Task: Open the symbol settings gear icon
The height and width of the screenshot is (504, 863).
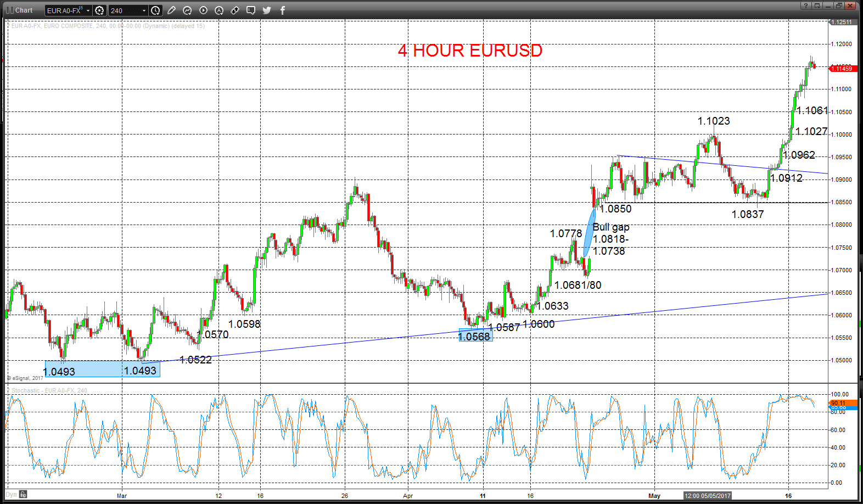Action: [x=99, y=10]
